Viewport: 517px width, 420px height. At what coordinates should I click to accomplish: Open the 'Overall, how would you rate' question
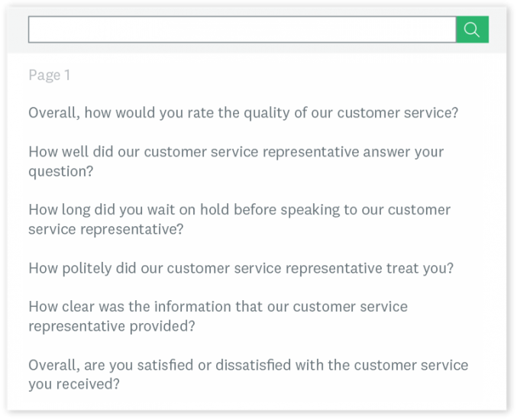click(x=244, y=113)
